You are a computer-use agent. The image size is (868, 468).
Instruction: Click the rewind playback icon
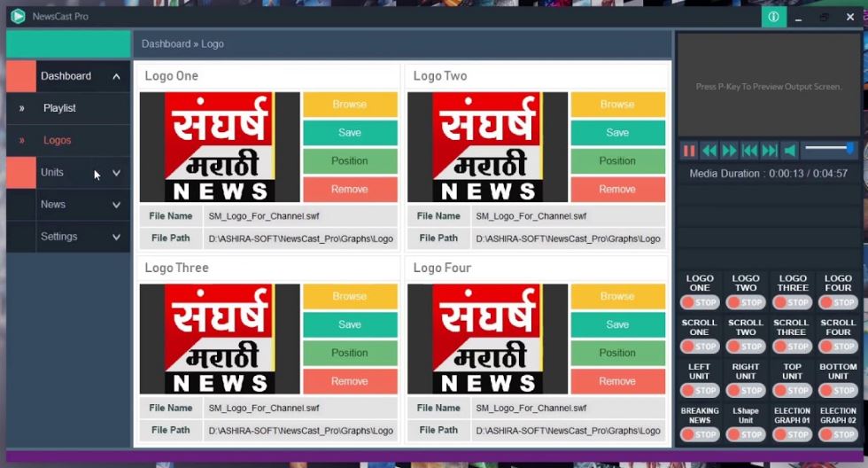(709, 150)
